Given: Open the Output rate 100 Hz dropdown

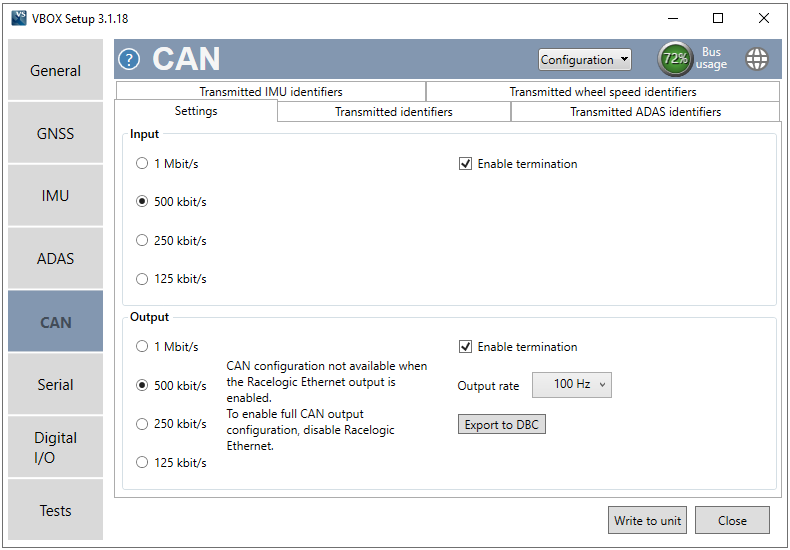Looking at the screenshot, I should point(572,385).
